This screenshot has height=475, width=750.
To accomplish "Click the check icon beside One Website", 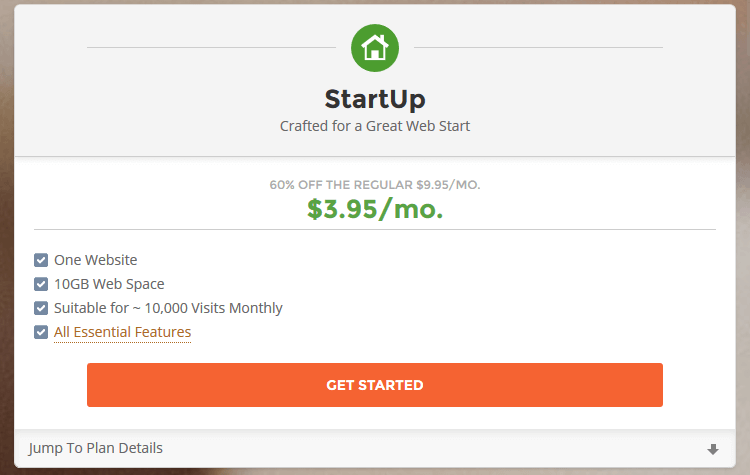I will click(41, 260).
